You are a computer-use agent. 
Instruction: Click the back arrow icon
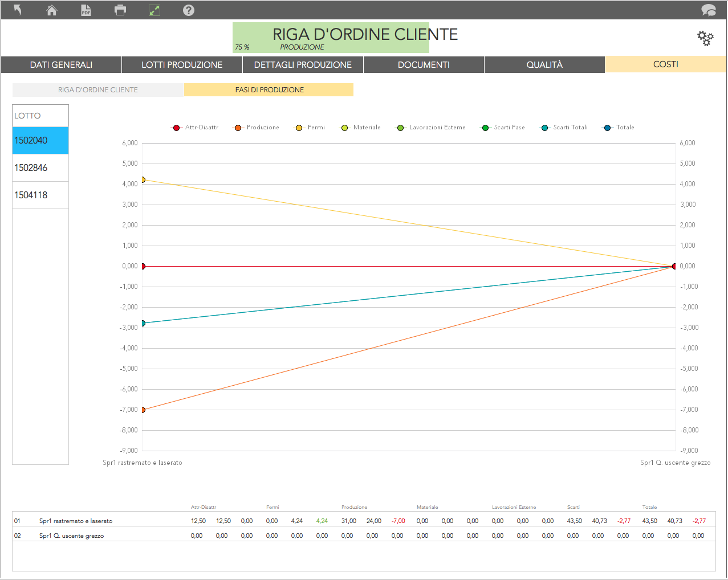pyautogui.click(x=18, y=10)
